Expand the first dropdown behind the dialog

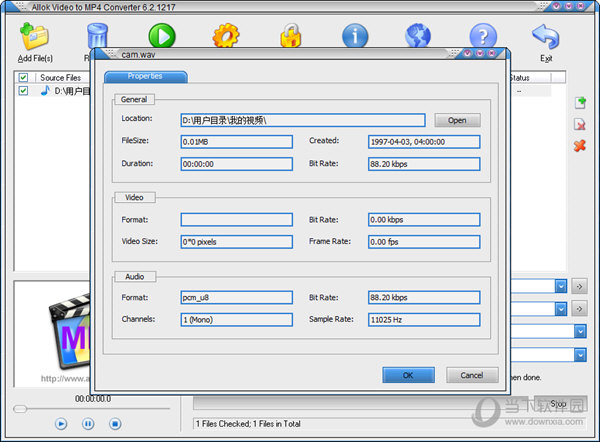click(x=561, y=286)
